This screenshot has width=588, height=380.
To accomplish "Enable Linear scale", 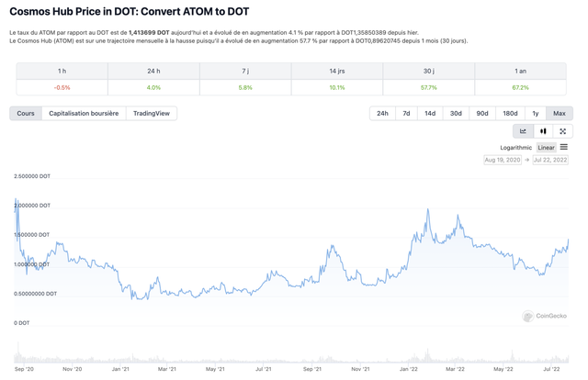I will tap(546, 148).
